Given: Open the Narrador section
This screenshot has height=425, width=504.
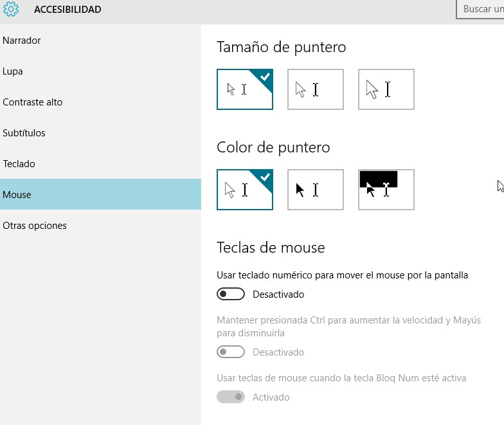Looking at the screenshot, I should point(22,41).
